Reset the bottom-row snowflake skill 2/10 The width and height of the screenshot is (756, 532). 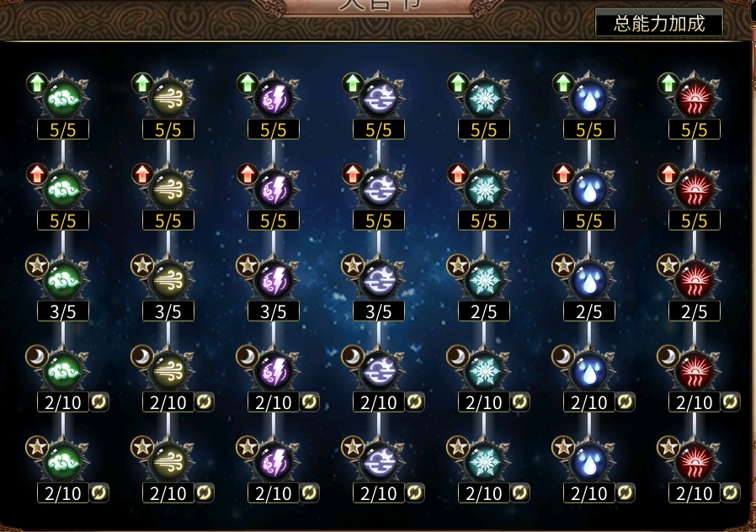[519, 492]
